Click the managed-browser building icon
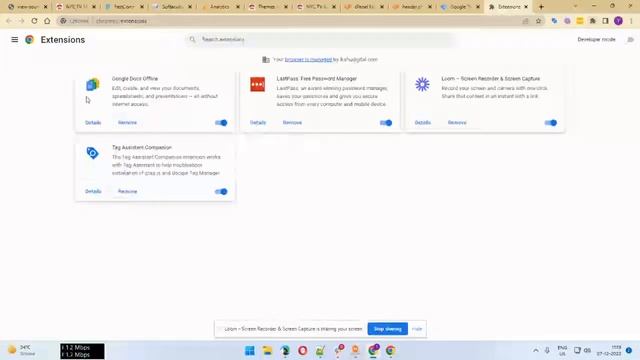This screenshot has height=360, width=640. [266, 60]
